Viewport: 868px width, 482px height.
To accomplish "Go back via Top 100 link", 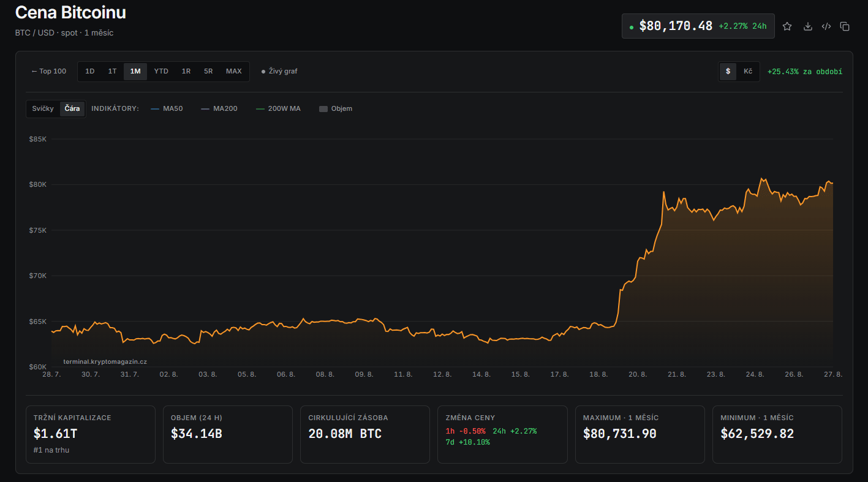I will pyautogui.click(x=49, y=71).
